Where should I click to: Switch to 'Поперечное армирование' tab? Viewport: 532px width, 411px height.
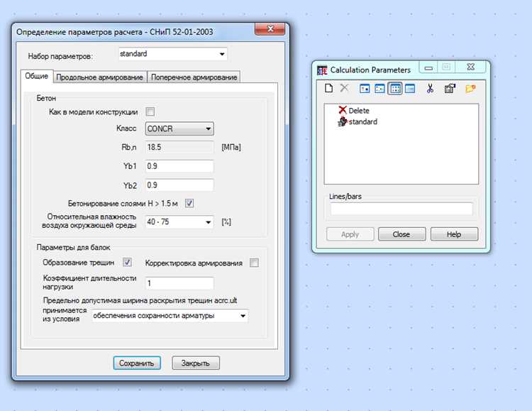[194, 77]
